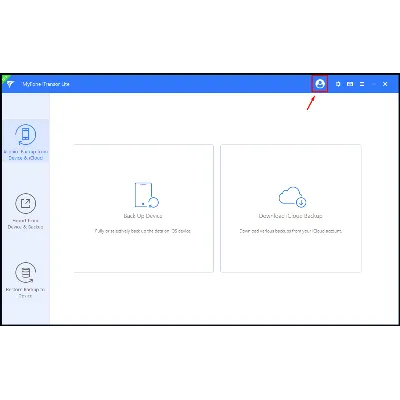Click the Download iCloud Backup description text
Screen dimensions: 400x400
(x=291, y=231)
